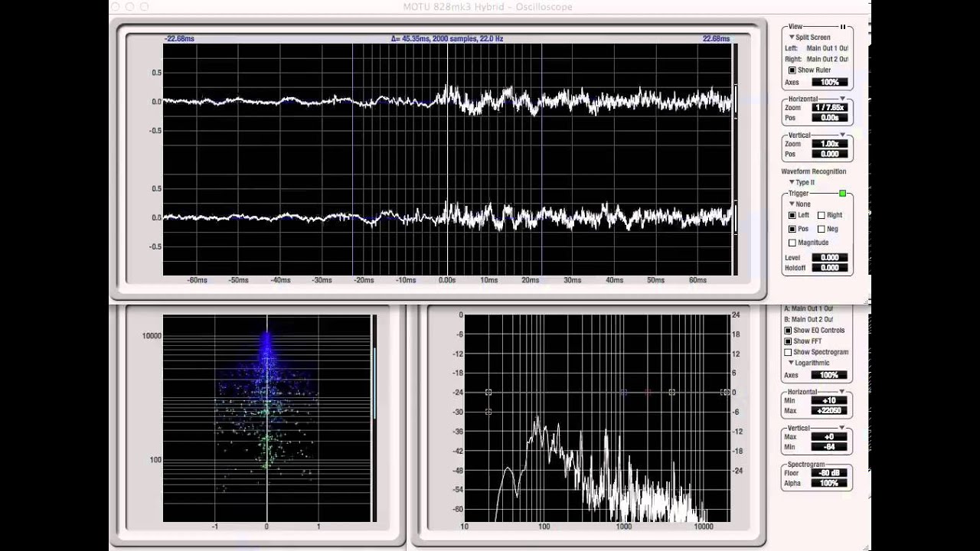The width and height of the screenshot is (980, 551).
Task: Enable the Magnitude trigger checkbox
Action: pyautogui.click(x=792, y=243)
